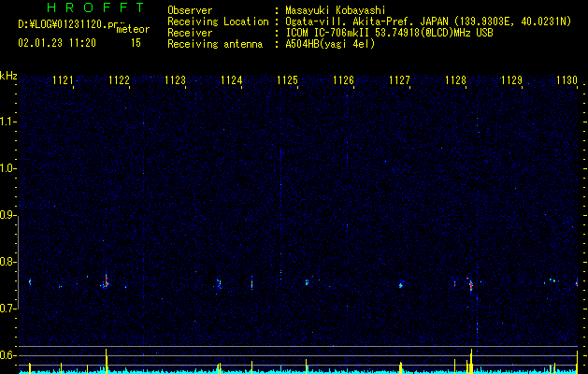Click the 1.1 frequency axis label

[7, 122]
